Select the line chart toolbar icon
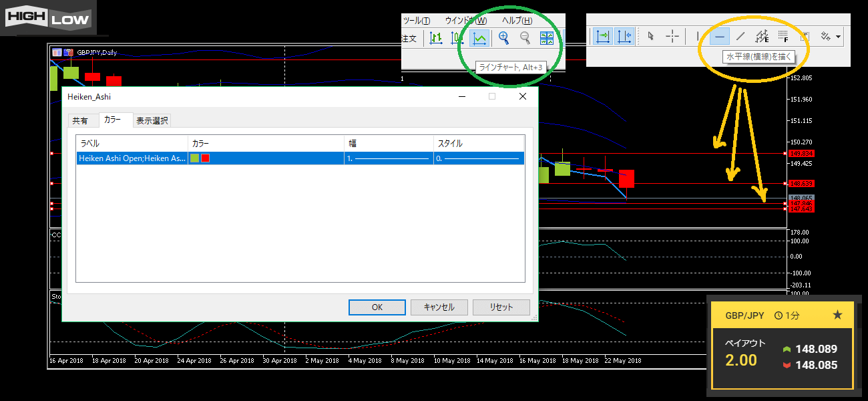 pos(479,39)
